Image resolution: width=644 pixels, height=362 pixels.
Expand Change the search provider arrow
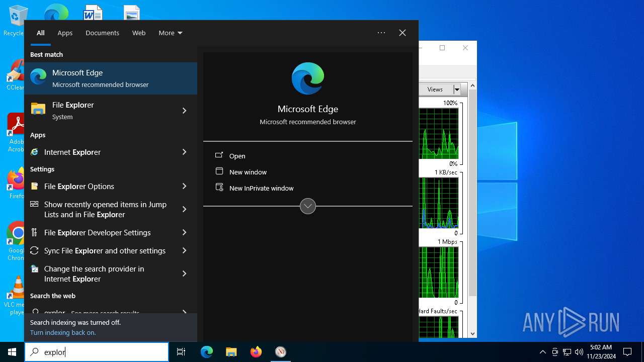tap(184, 274)
